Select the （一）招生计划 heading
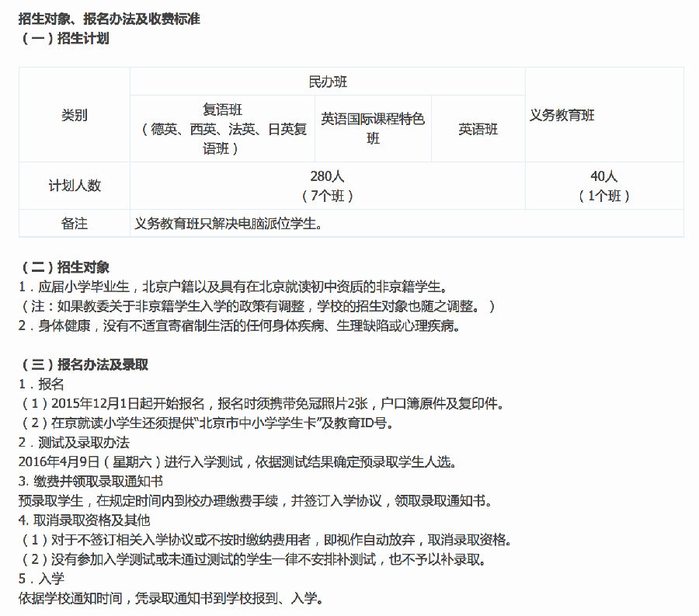The image size is (699, 616). pos(64,38)
